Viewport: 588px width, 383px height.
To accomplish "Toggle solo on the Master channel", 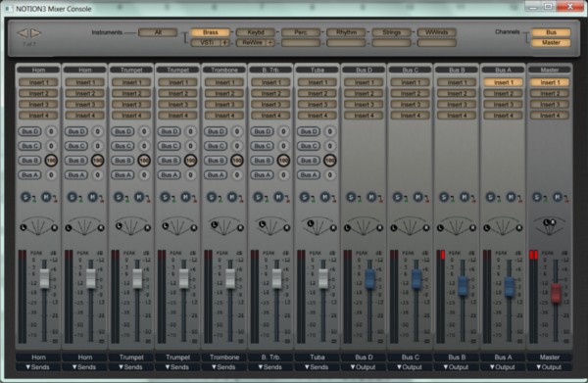I will (x=537, y=197).
